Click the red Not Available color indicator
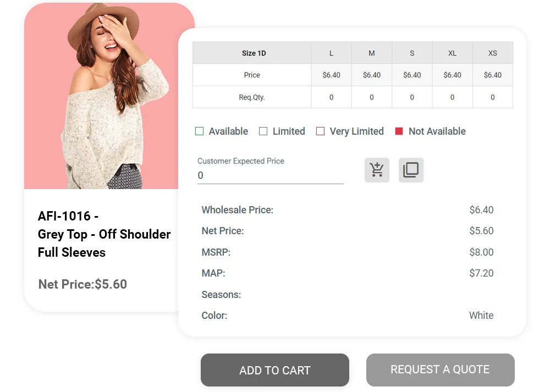 (x=399, y=131)
